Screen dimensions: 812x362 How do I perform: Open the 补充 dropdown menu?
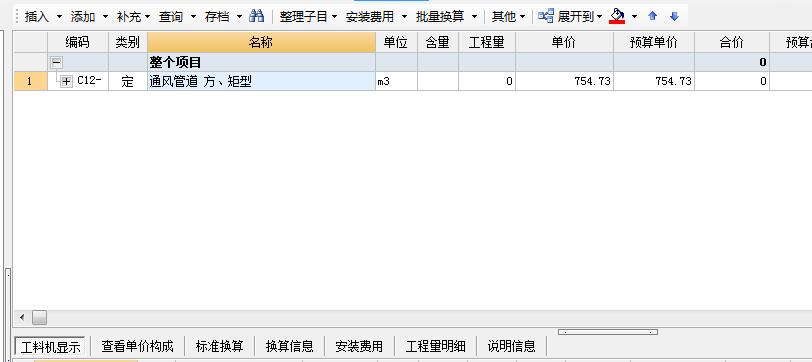pos(133,17)
